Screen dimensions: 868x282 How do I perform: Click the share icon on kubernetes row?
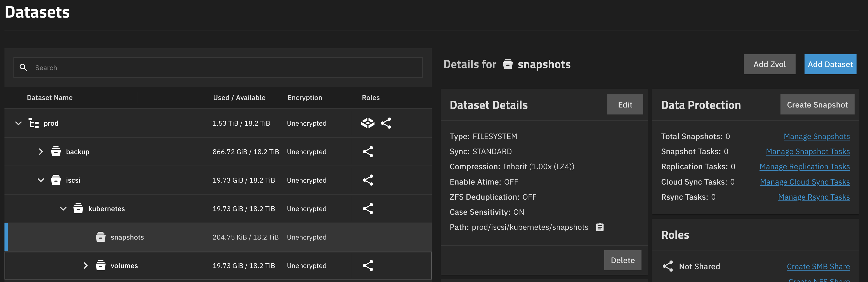coord(368,209)
